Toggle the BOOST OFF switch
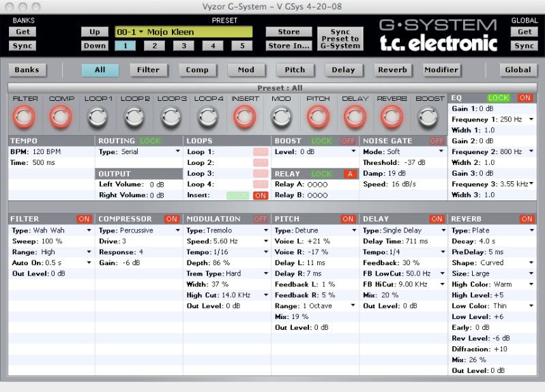Screen dimensions: 545x392 pos(348,140)
